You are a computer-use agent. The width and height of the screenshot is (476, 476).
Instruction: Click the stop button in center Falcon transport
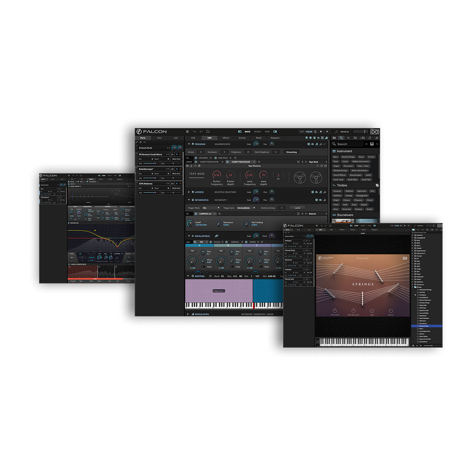[321, 132]
